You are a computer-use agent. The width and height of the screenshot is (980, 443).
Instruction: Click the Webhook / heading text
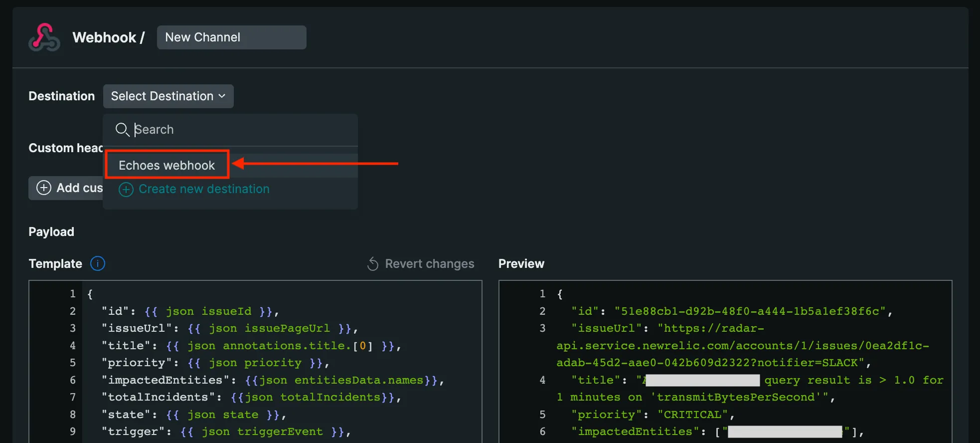(x=109, y=37)
